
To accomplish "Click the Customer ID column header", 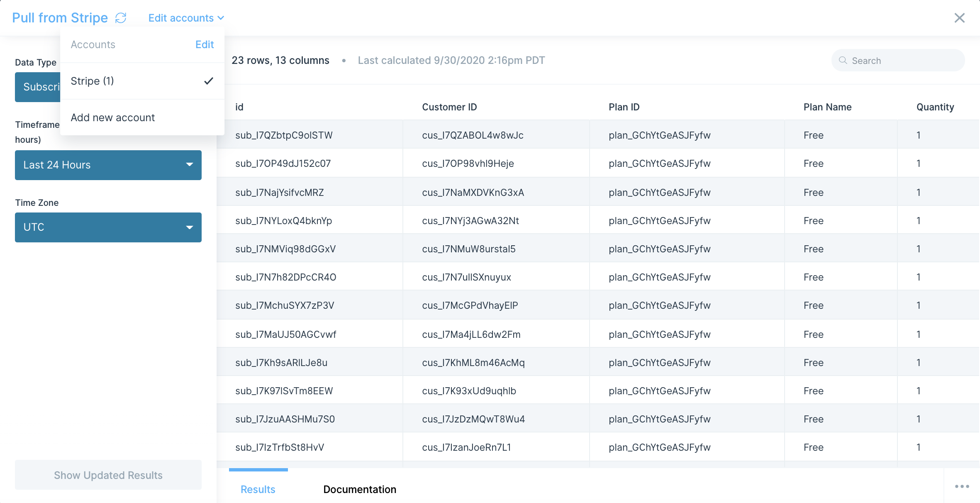I will 449,107.
